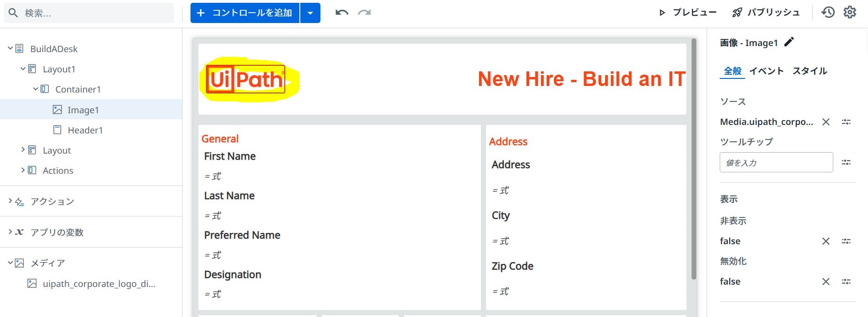
Task: Click the Media.uipath_corpo... source value
Action: click(x=766, y=122)
